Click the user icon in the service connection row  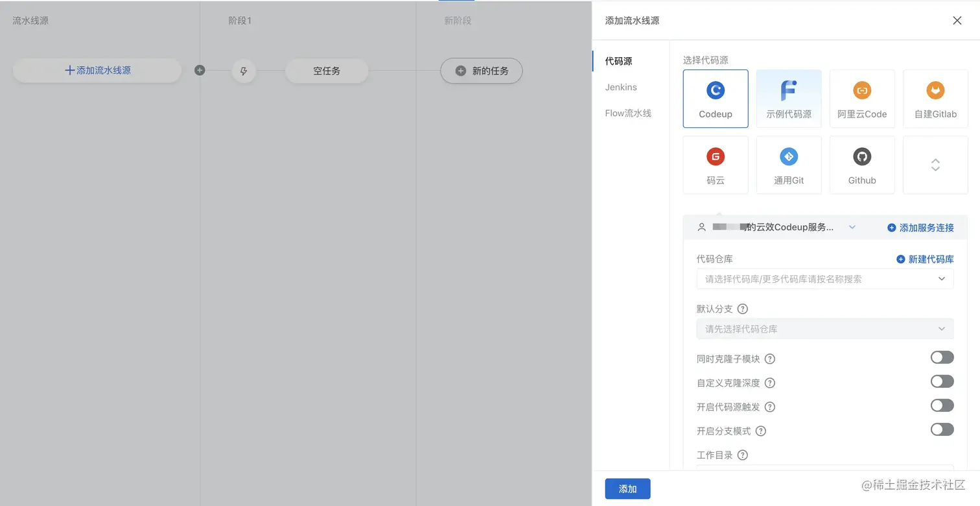click(x=701, y=227)
